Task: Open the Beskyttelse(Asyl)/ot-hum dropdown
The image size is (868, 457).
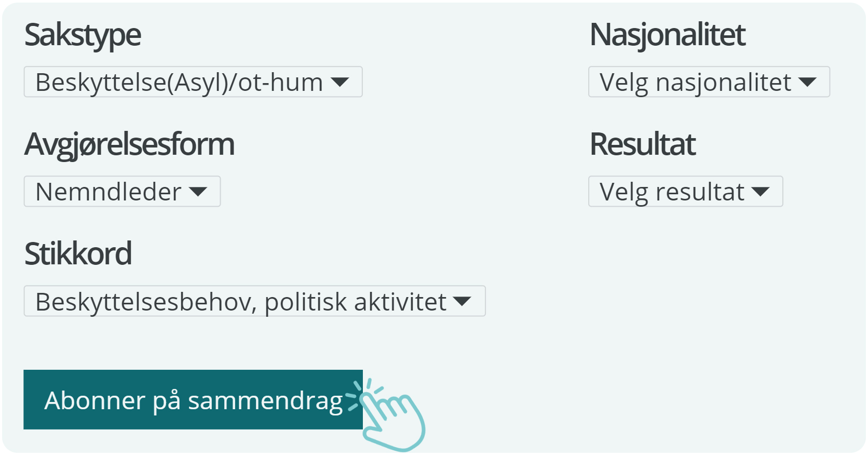Action: 193,82
